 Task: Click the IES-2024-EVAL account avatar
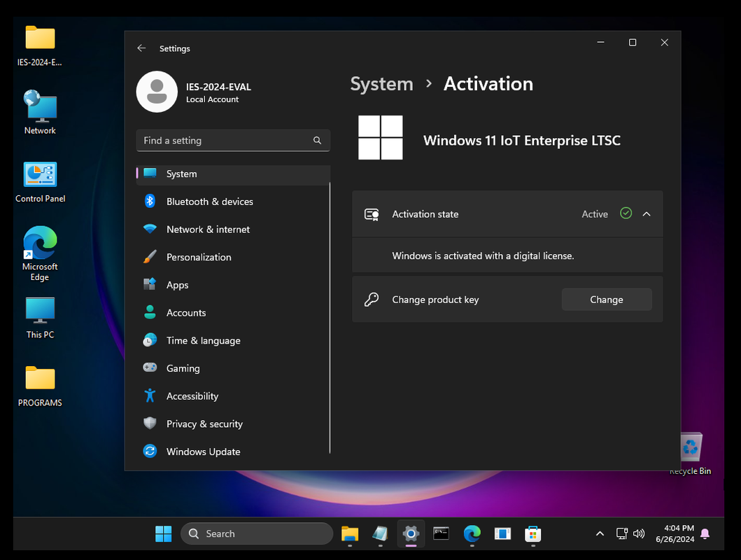point(157,92)
